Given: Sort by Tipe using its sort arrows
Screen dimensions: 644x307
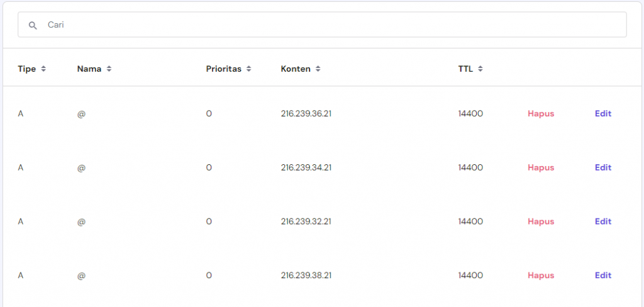Looking at the screenshot, I should pos(43,69).
